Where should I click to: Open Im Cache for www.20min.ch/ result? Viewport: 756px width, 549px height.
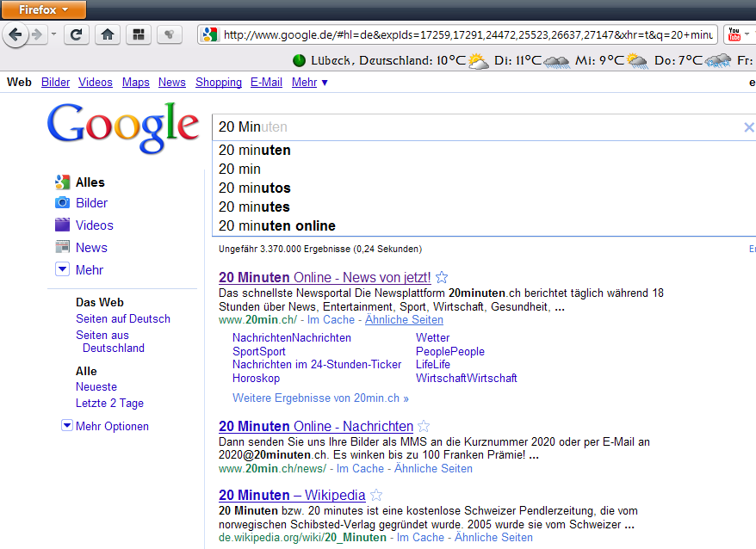coord(331,320)
